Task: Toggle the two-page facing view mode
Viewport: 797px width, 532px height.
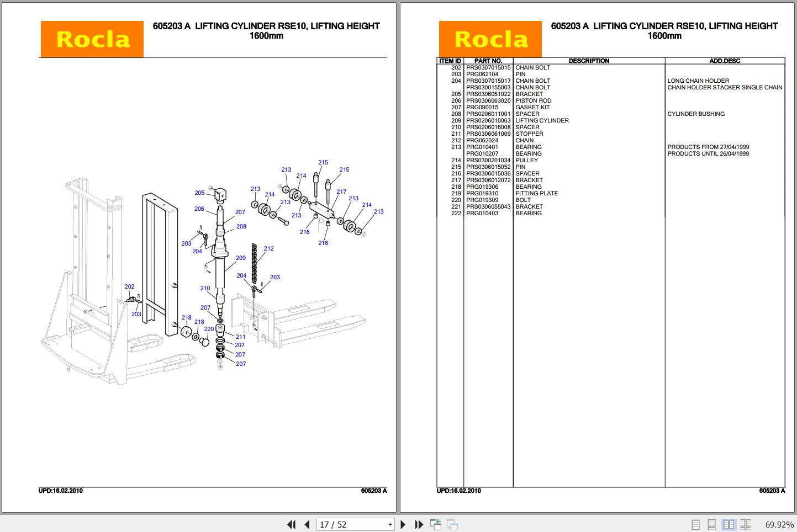Action: pos(729,524)
